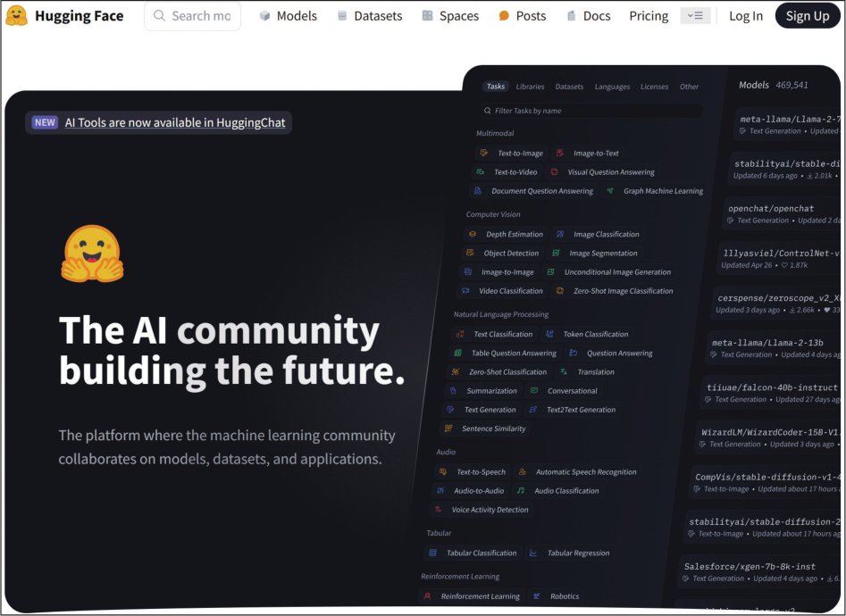Go to Spaces in navigation
The width and height of the screenshot is (846, 616).
[450, 16]
